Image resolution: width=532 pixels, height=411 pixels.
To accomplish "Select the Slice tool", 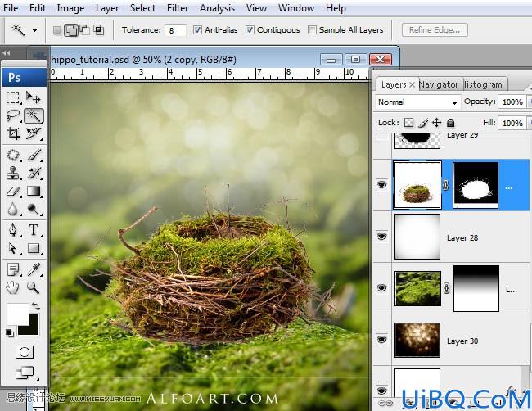I will tap(34, 133).
